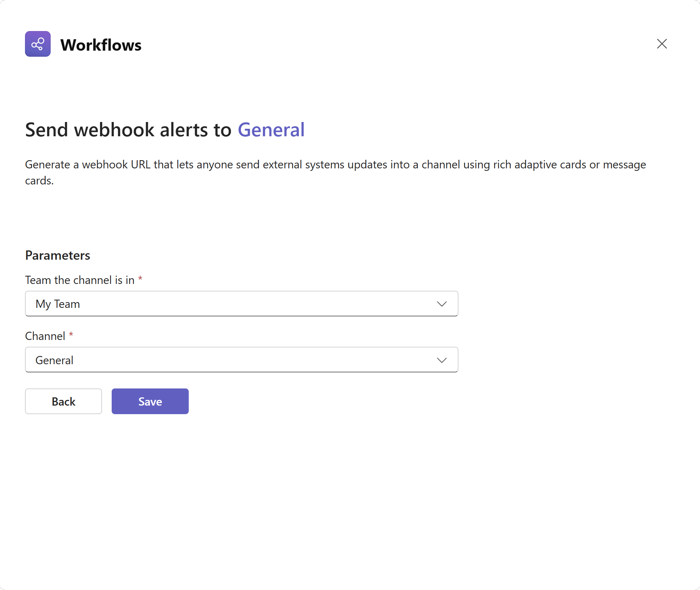The height and width of the screenshot is (590, 700).
Task: Click the General link in the dialog title
Action: pyautogui.click(x=271, y=129)
